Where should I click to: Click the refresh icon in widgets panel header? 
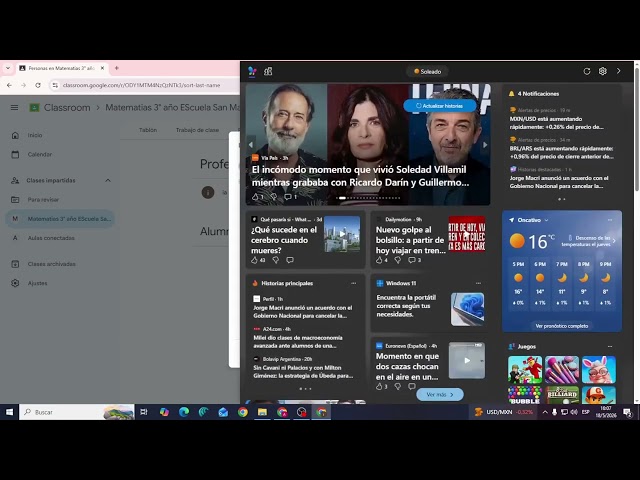tap(587, 71)
